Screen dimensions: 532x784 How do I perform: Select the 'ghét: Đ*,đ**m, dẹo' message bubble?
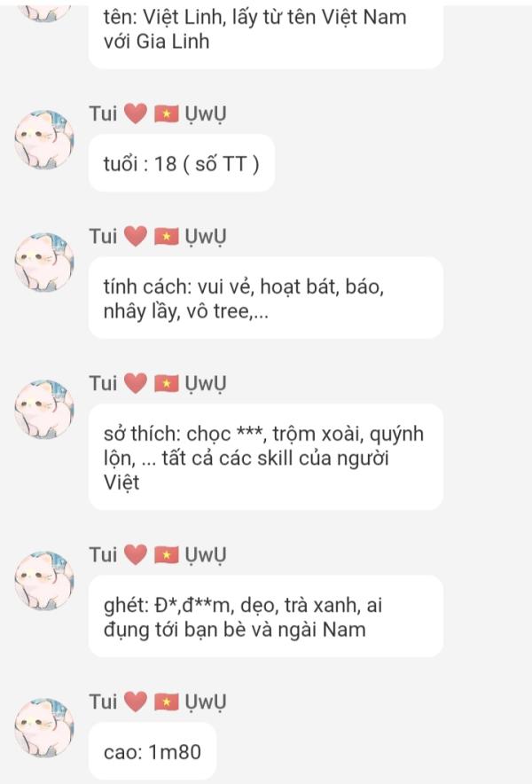click(x=265, y=616)
